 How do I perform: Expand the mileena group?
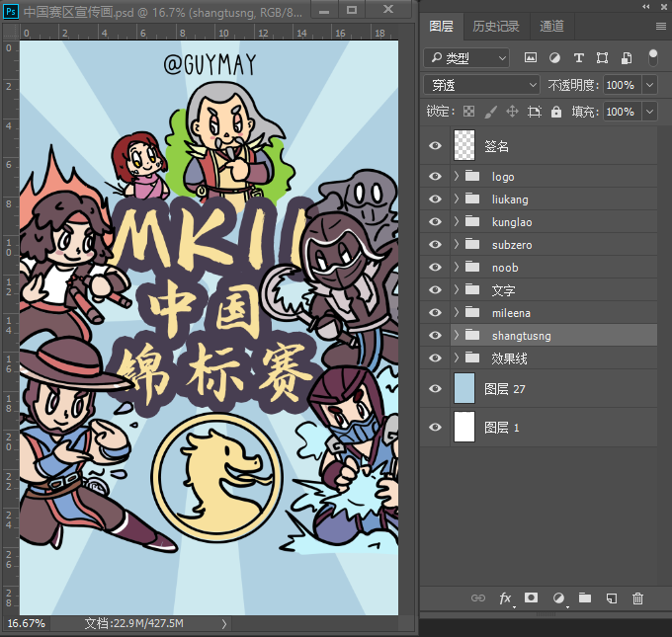pyautogui.click(x=457, y=312)
